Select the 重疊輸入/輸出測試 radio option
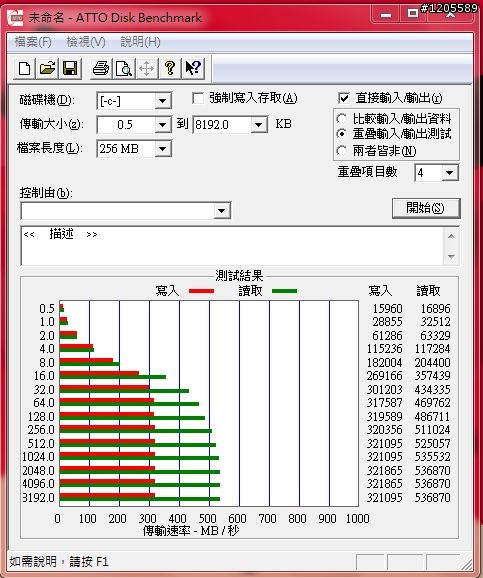Viewport: 483px width, 578px height. [341, 134]
